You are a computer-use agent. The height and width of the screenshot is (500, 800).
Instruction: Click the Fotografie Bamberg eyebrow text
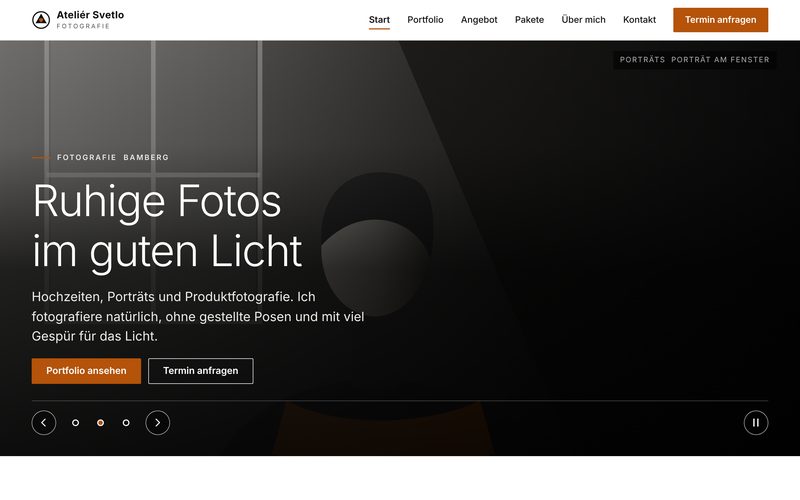tap(113, 157)
